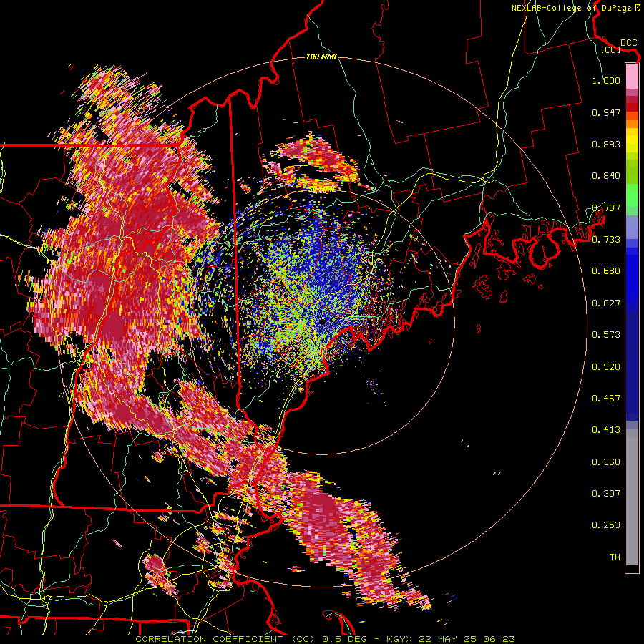Click the 0.733 scale value
The image size is (644, 644).
click(606, 240)
